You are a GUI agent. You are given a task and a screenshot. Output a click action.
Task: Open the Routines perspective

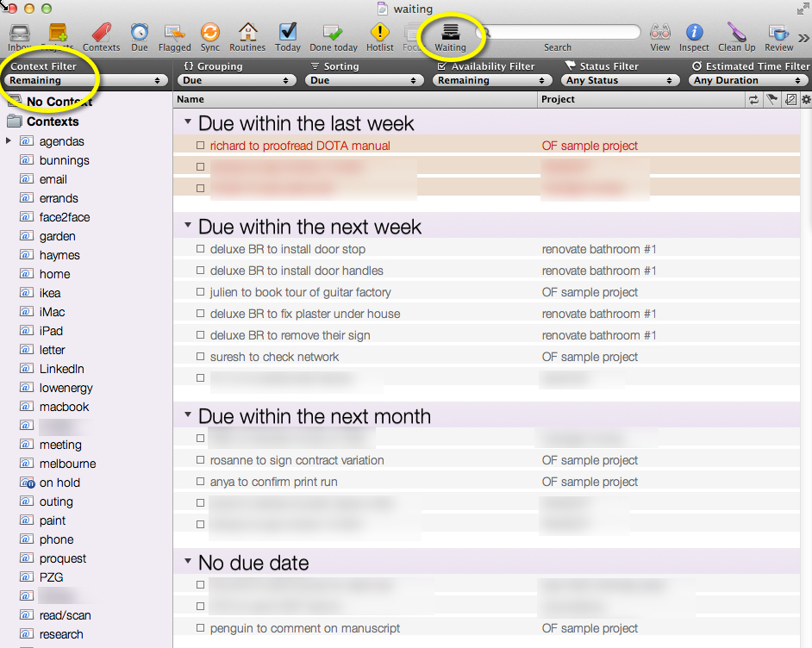click(x=247, y=35)
